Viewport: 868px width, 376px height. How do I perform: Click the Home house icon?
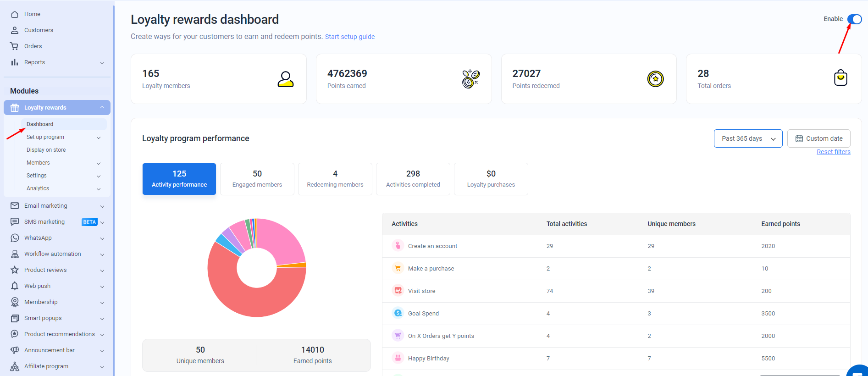pos(15,14)
